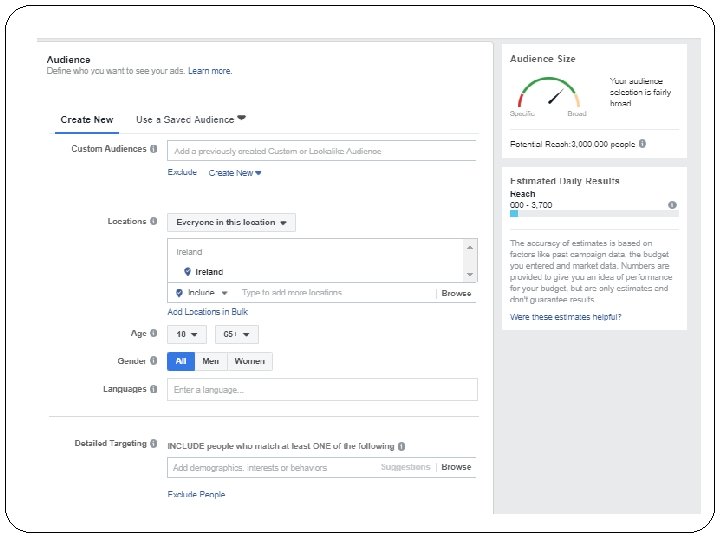Click the Add Locations in Bulk link
720x540 pixels.
(207, 313)
